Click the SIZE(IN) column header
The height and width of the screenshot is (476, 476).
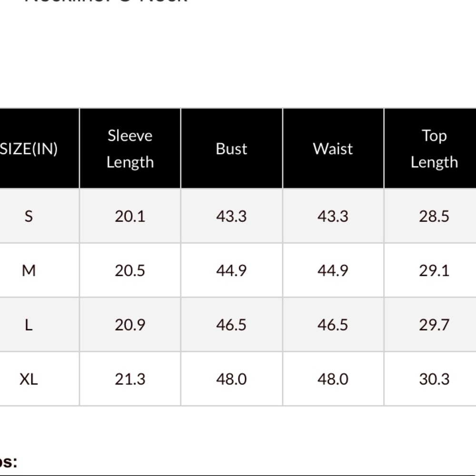tap(30, 149)
